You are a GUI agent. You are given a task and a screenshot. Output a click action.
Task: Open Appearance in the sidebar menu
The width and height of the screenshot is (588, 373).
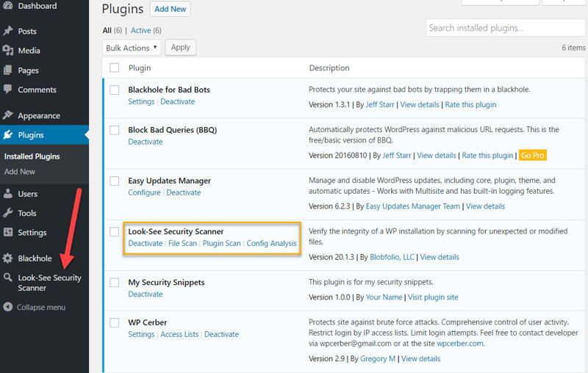pos(39,116)
